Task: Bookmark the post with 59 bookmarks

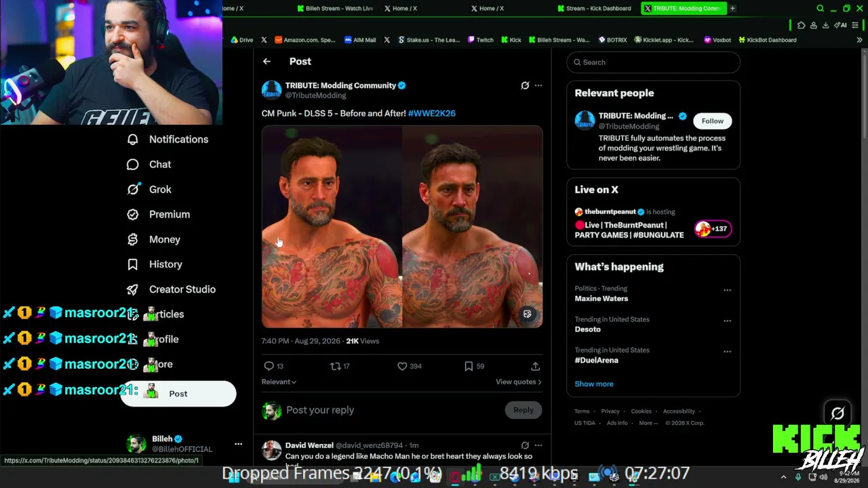Action: tap(474, 366)
